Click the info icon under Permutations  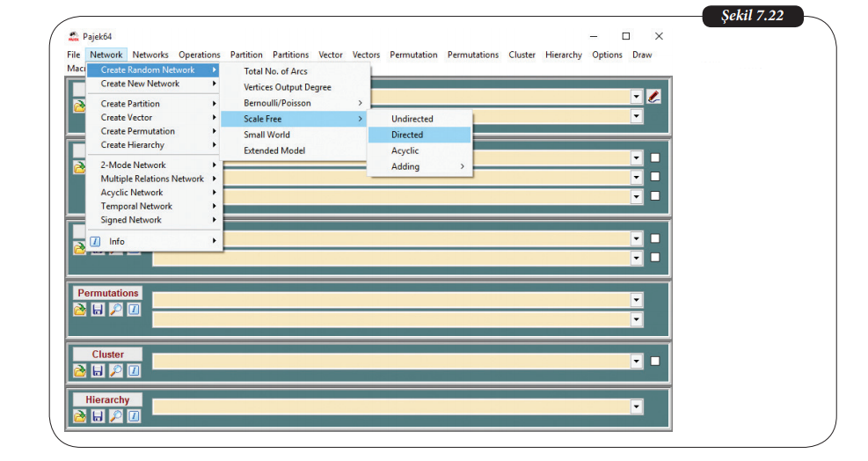coord(134,309)
